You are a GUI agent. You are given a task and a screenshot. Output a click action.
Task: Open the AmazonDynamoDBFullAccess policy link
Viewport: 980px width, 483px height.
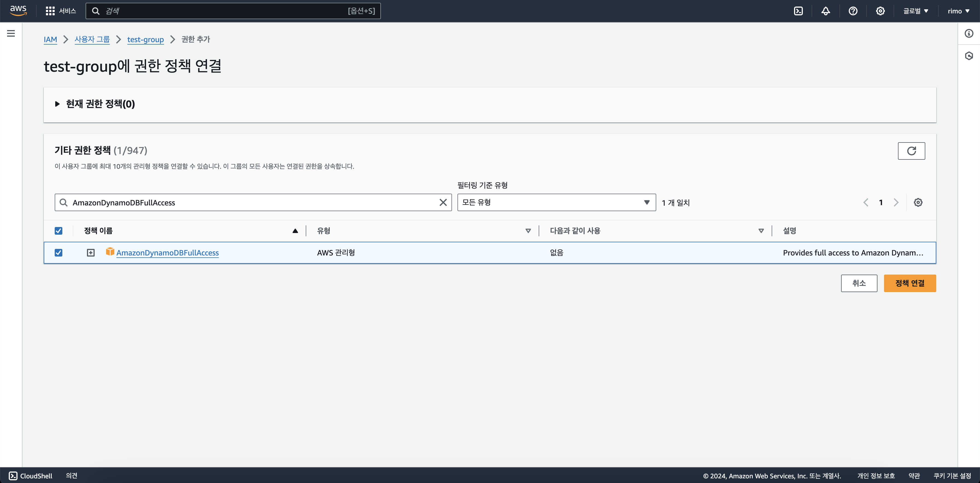(x=167, y=253)
